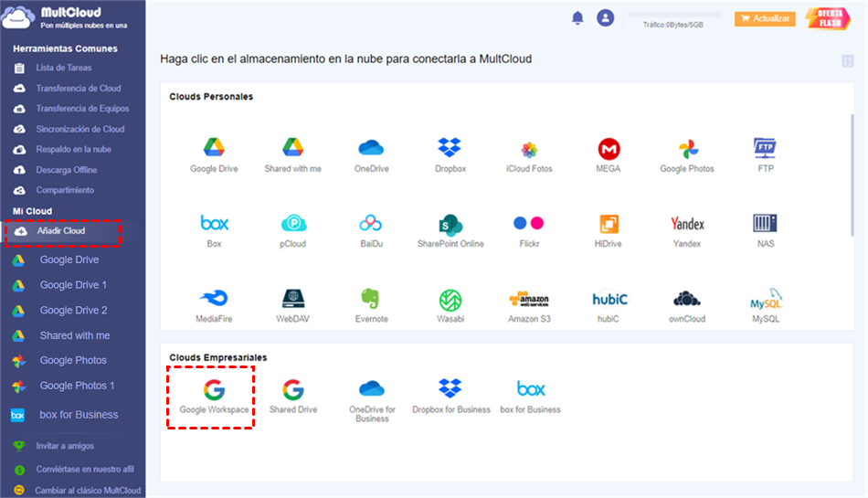Switch the cloud list layout view icon
Screen dimensions: 868x498
(848, 61)
